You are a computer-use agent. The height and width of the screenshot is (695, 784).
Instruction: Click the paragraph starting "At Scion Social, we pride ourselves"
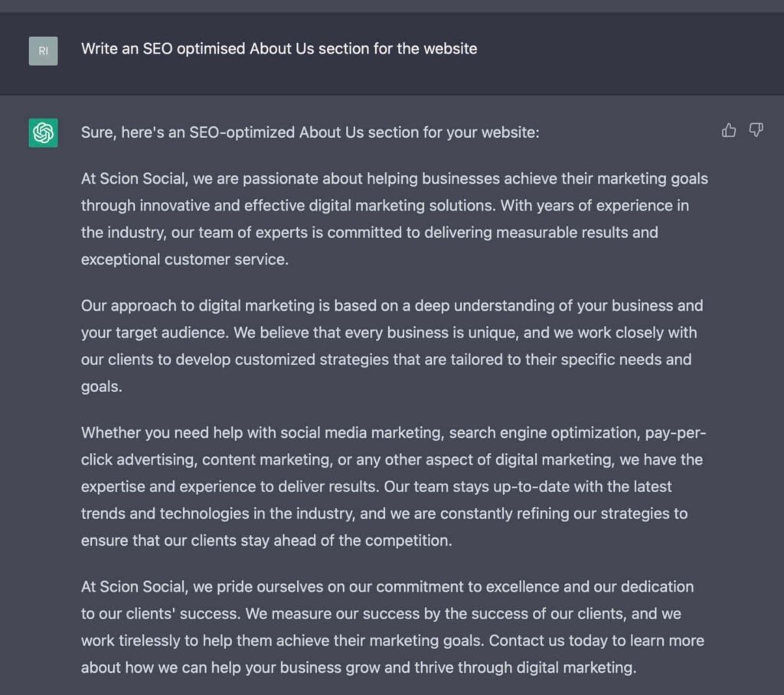(x=393, y=627)
